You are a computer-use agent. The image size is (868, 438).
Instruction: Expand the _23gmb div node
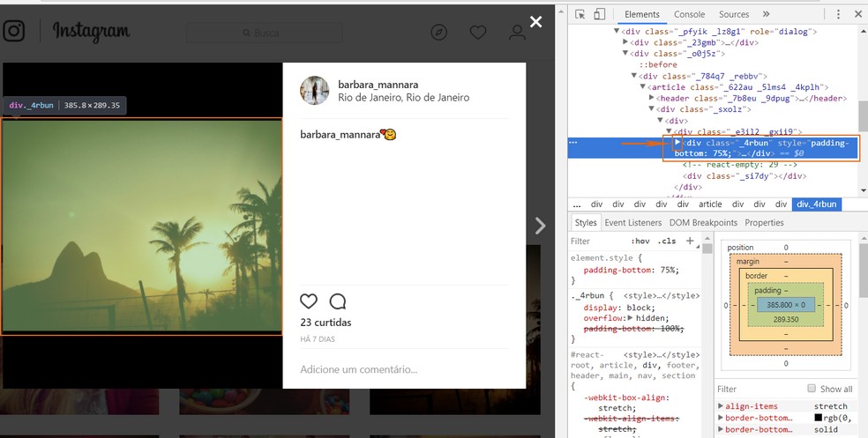[x=625, y=42]
